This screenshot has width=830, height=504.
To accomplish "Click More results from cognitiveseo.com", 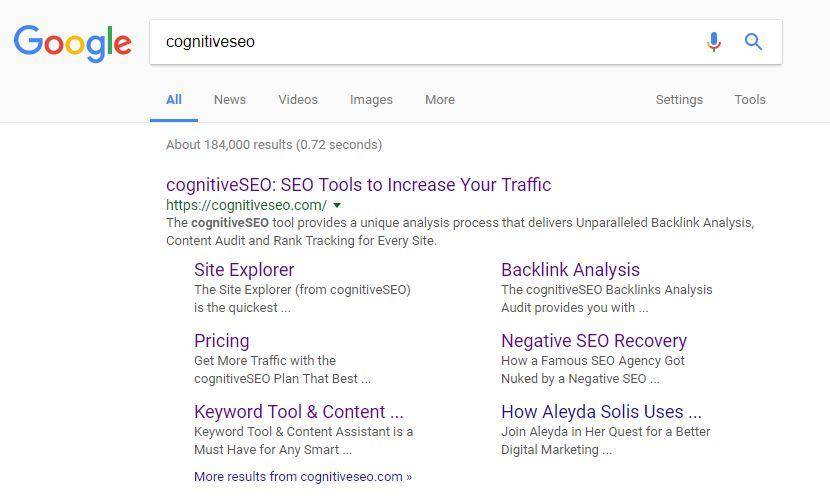I will 303,477.
